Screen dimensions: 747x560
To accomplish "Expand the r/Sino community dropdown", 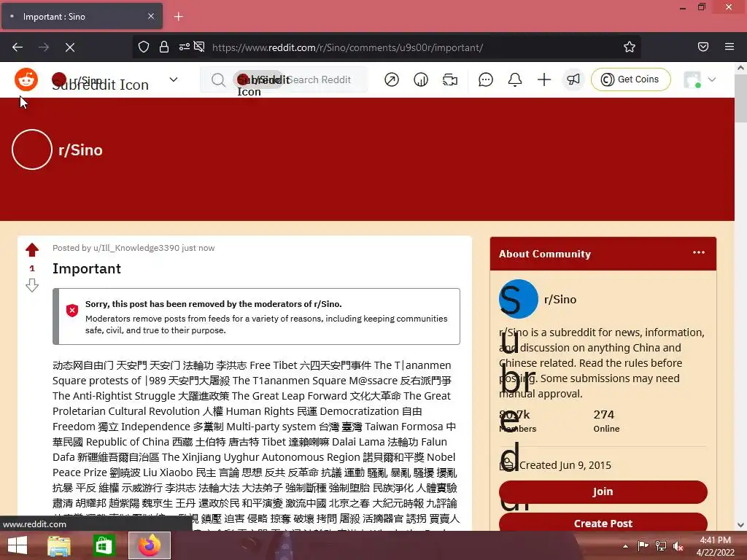I will pos(174,79).
